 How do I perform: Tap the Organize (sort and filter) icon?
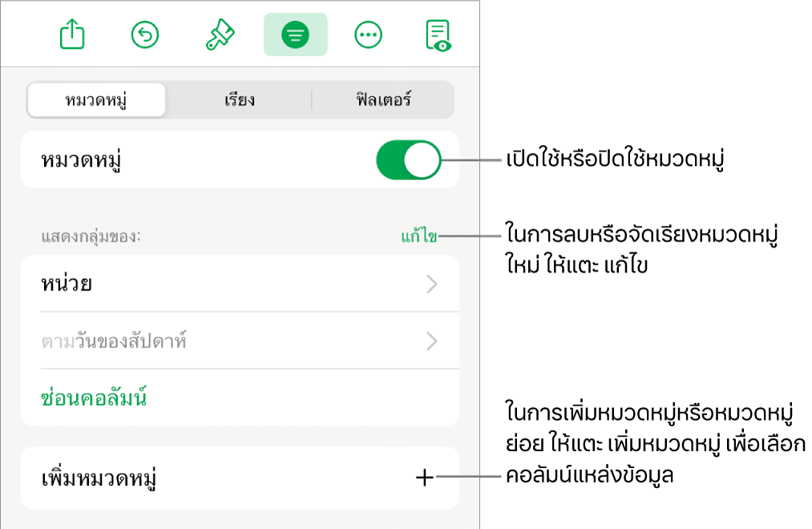(295, 34)
